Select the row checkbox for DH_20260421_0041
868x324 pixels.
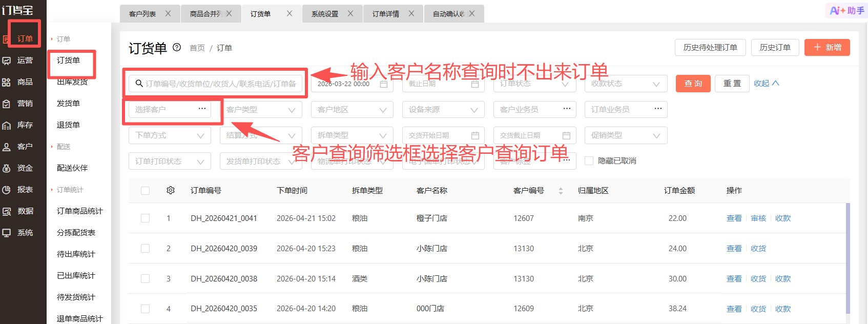click(146, 218)
